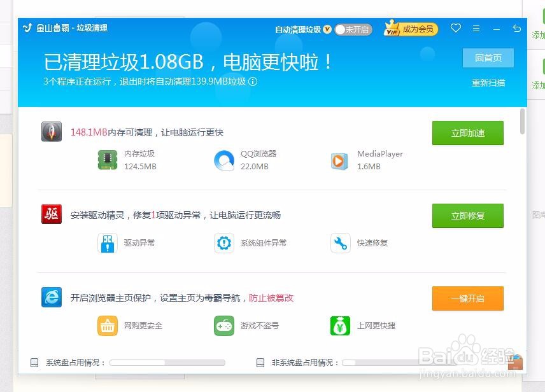Click the 系统盘占用情况 disk usage bar

[x=167, y=363]
